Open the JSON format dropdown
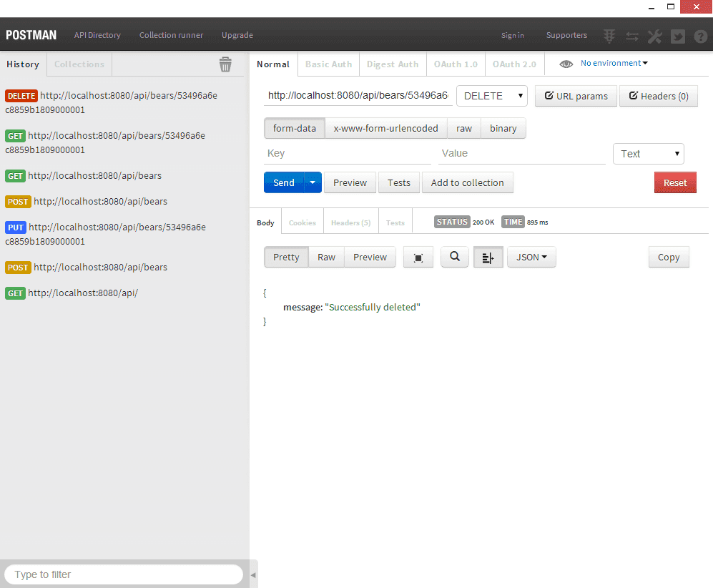Image resolution: width=713 pixels, height=588 pixels. 531,257
